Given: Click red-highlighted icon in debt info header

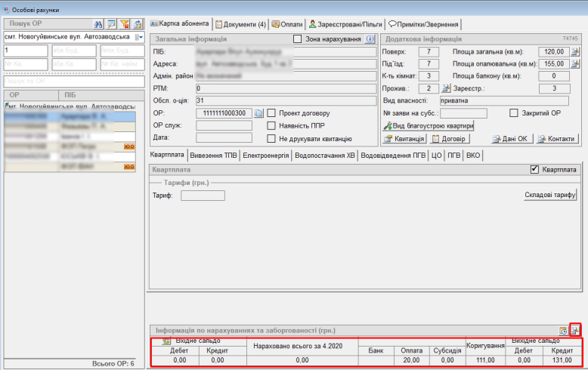Looking at the screenshot, I should pyautogui.click(x=574, y=331).
